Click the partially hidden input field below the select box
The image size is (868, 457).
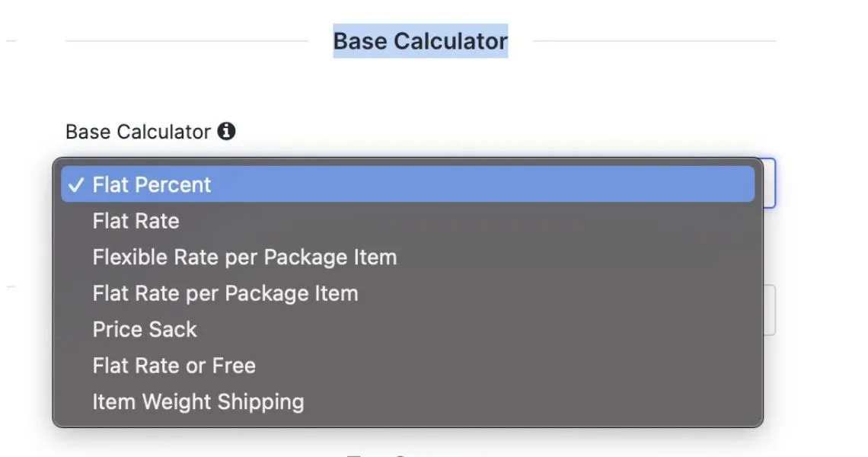click(770, 310)
